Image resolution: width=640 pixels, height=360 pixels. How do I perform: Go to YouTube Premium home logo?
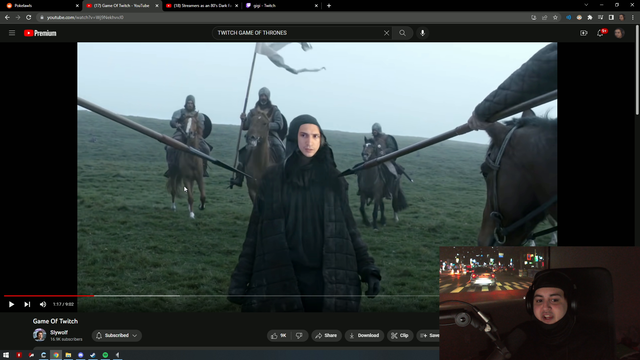pyautogui.click(x=40, y=33)
